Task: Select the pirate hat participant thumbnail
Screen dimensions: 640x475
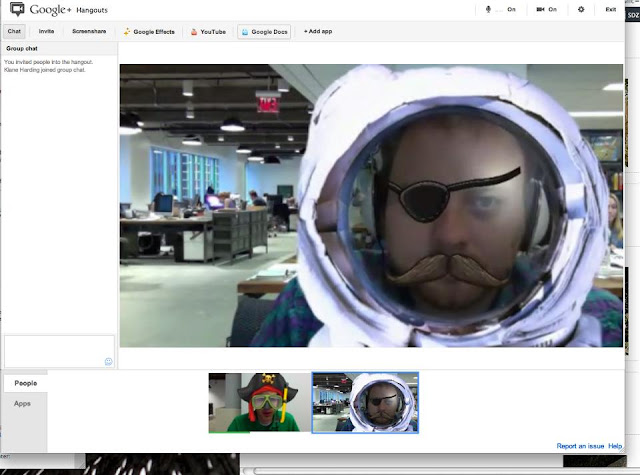Action: click(260, 403)
